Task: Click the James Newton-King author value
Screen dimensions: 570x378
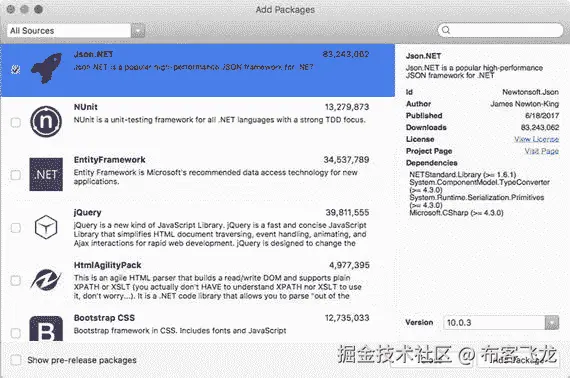Action: point(525,104)
